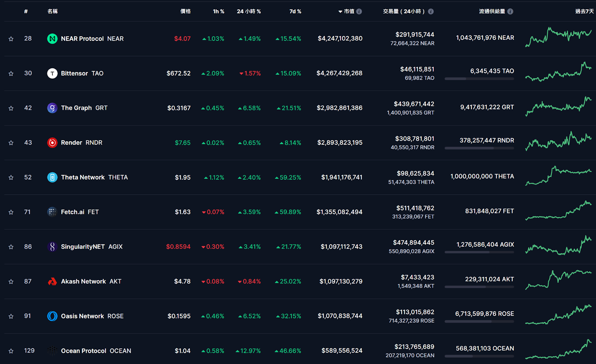This screenshot has width=596, height=364.
Task: Click the Bittensor TAO logo icon
Action: (52, 73)
